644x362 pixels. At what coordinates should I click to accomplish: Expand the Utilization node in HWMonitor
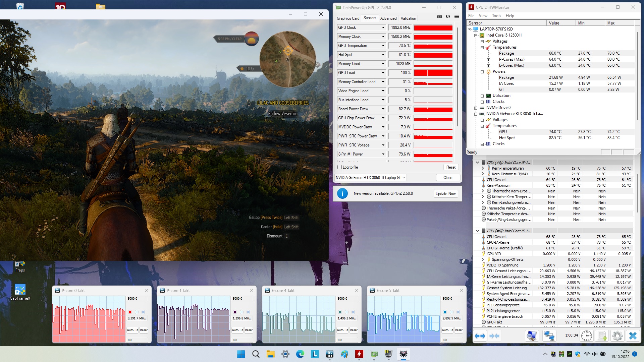pos(482,96)
